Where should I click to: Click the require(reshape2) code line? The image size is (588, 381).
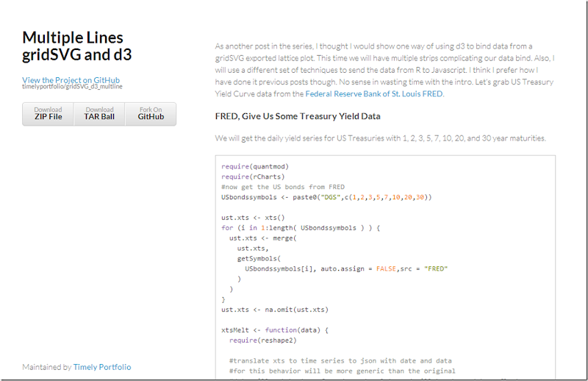(263, 340)
